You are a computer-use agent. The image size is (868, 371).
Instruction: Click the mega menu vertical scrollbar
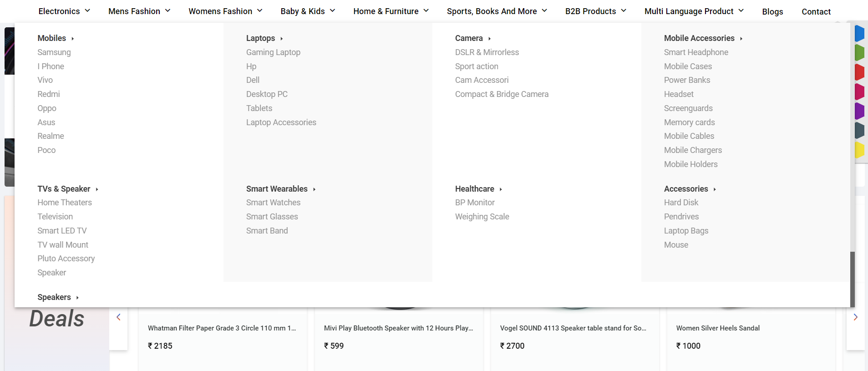[853, 279]
